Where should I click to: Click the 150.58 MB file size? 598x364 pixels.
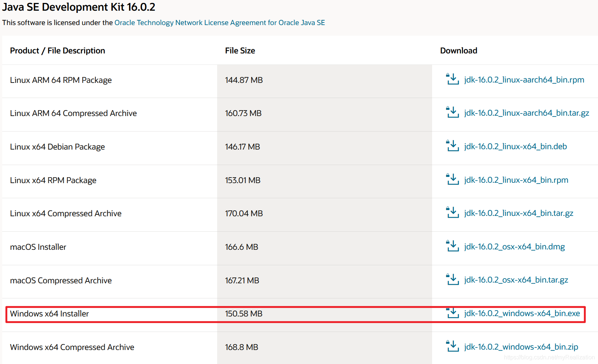[244, 314]
